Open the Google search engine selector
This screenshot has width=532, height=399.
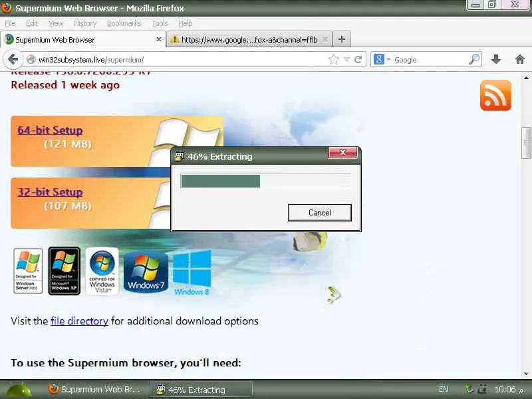point(382,60)
